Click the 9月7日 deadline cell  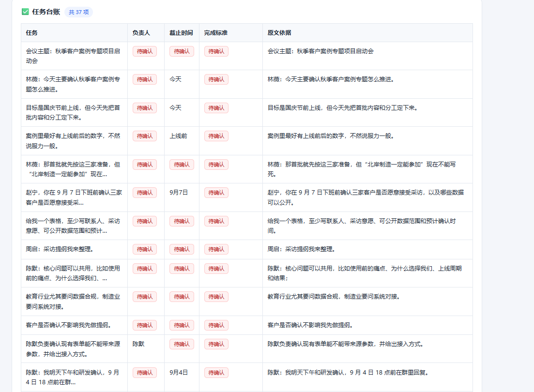click(x=179, y=193)
